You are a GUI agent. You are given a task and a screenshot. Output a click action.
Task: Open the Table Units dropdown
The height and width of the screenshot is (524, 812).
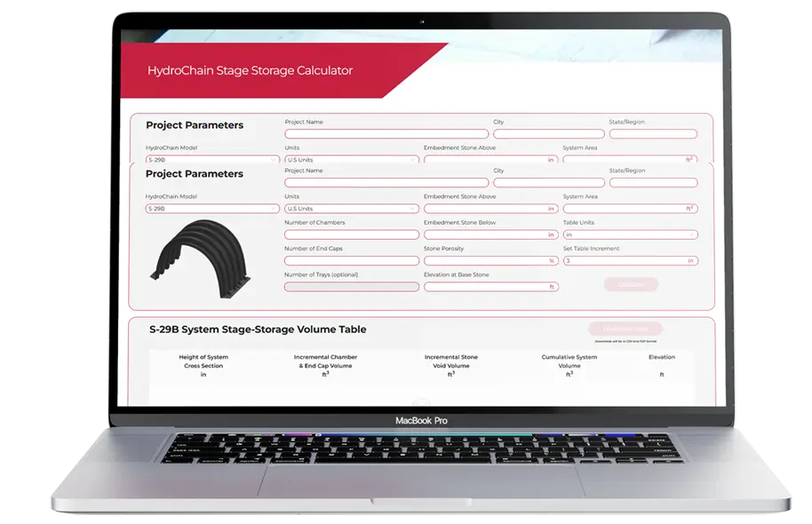point(630,234)
